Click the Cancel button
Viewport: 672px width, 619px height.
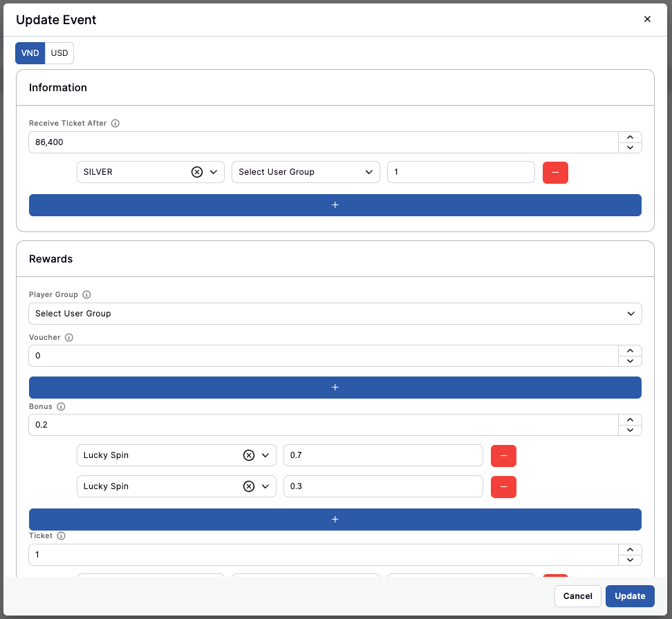point(577,596)
